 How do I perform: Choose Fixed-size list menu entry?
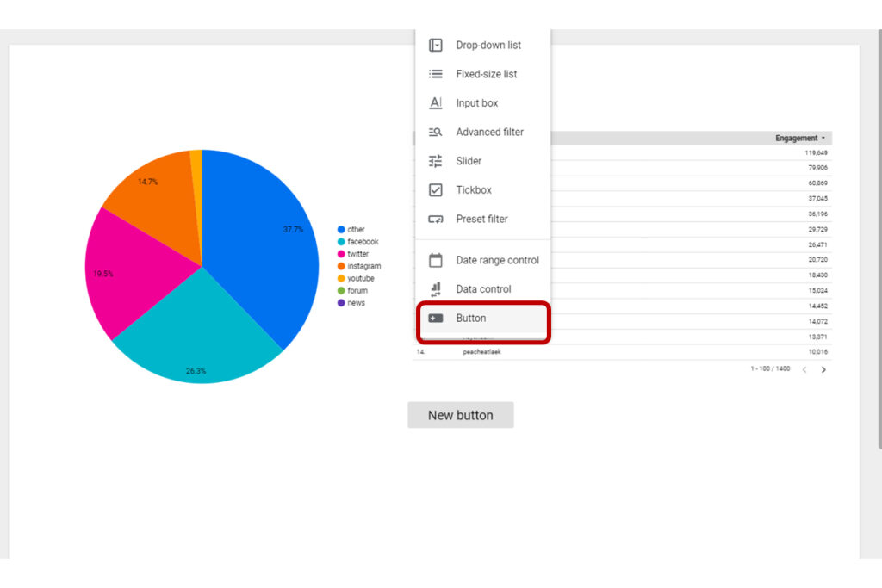click(x=482, y=74)
